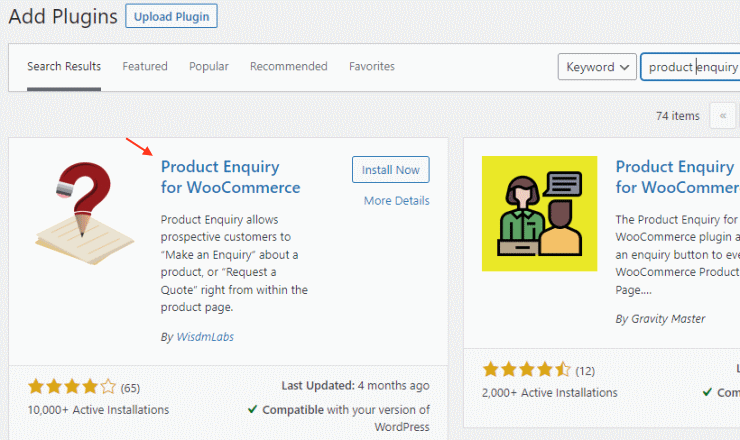Screen dimensions: 740x440
Task: Click Install Now for WisdmLabs Product Enquiry plugin
Action: tap(390, 169)
